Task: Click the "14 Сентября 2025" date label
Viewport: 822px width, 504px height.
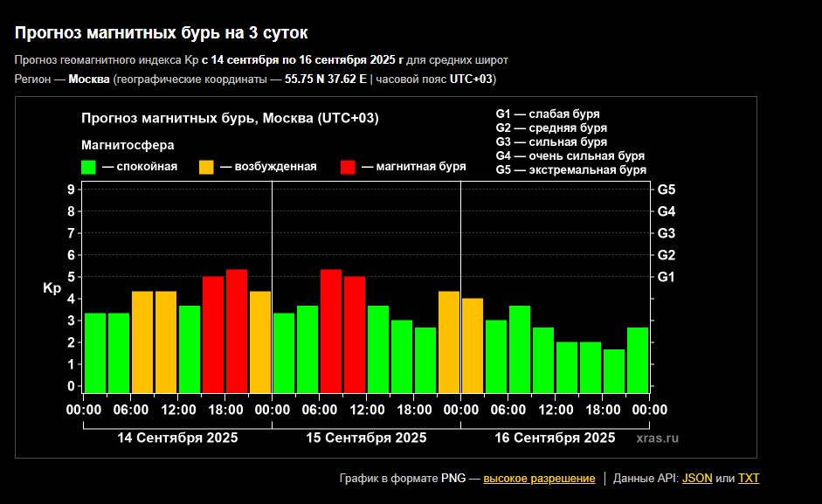Action: pyautogui.click(x=177, y=438)
